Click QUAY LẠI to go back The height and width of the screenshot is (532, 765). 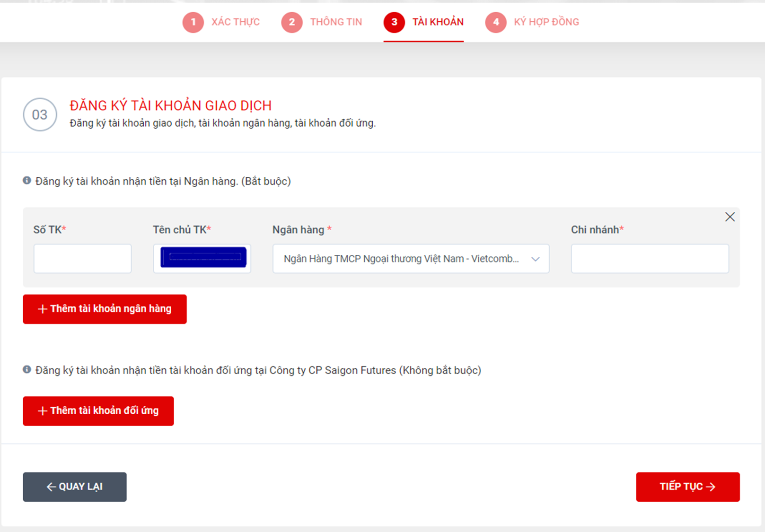coord(75,487)
